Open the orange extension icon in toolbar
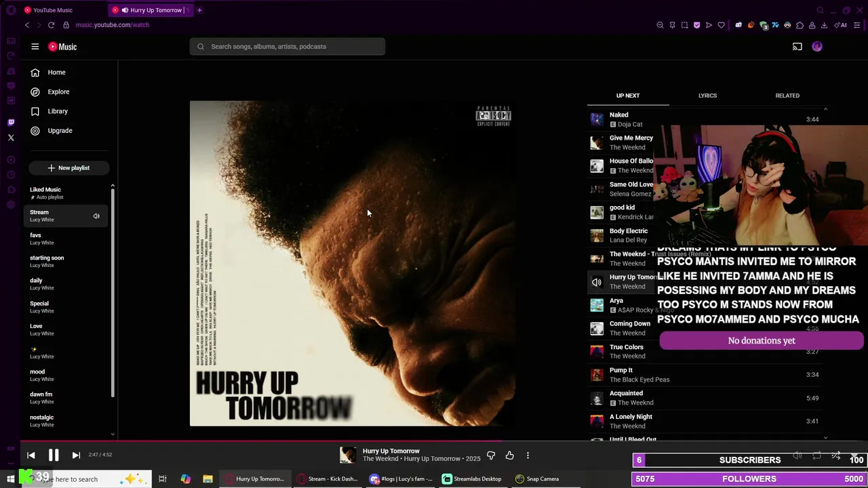868x488 pixels. (x=751, y=25)
